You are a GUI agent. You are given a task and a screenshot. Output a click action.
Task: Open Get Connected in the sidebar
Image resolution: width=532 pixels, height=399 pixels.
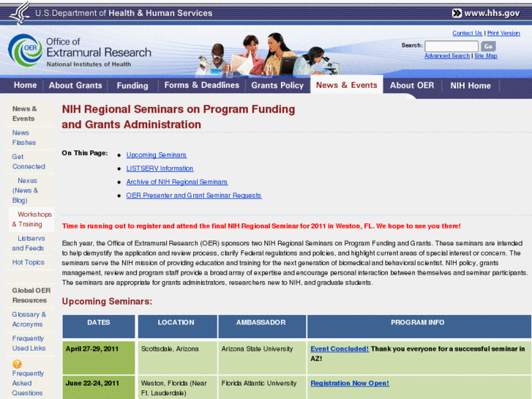(x=29, y=162)
